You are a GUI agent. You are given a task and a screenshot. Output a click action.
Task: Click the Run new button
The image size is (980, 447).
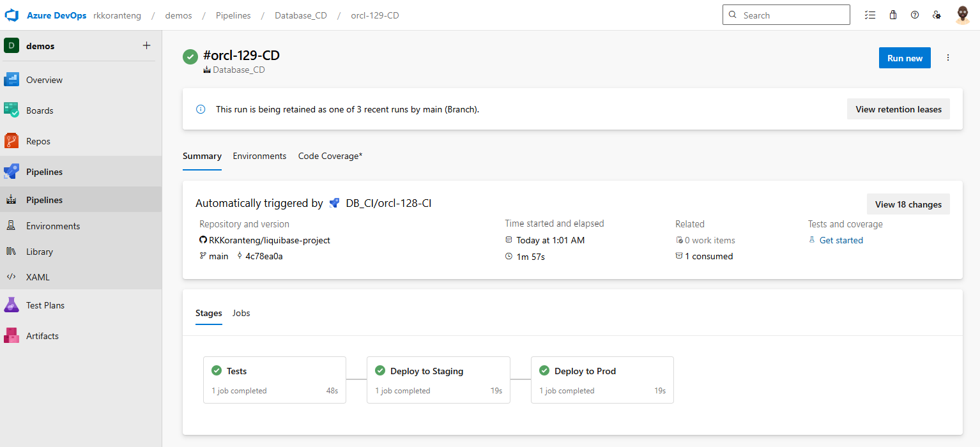(x=905, y=58)
